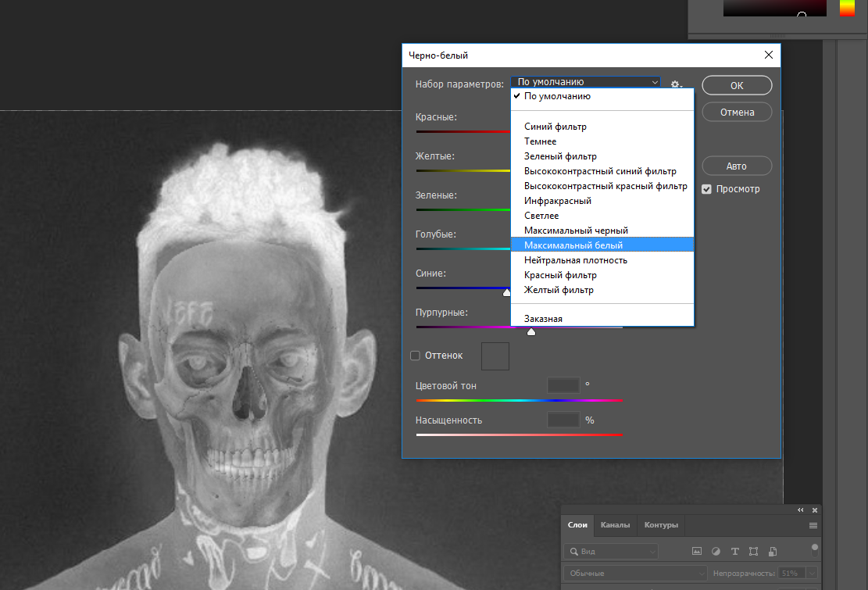Open the preset options gear icon

point(676,84)
